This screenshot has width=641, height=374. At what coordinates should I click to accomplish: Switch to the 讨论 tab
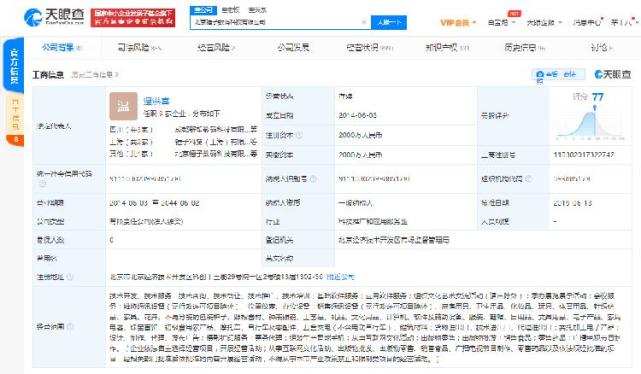[601, 47]
